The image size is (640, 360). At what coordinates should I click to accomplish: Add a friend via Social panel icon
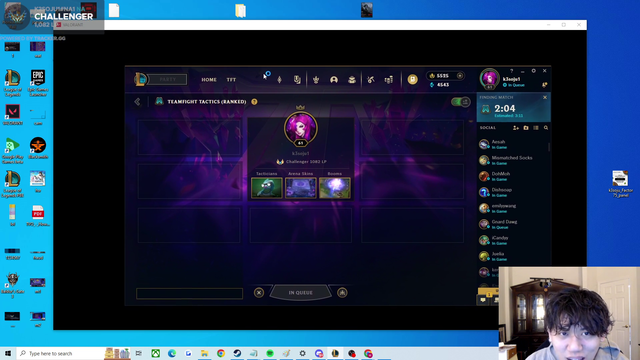(x=516, y=128)
